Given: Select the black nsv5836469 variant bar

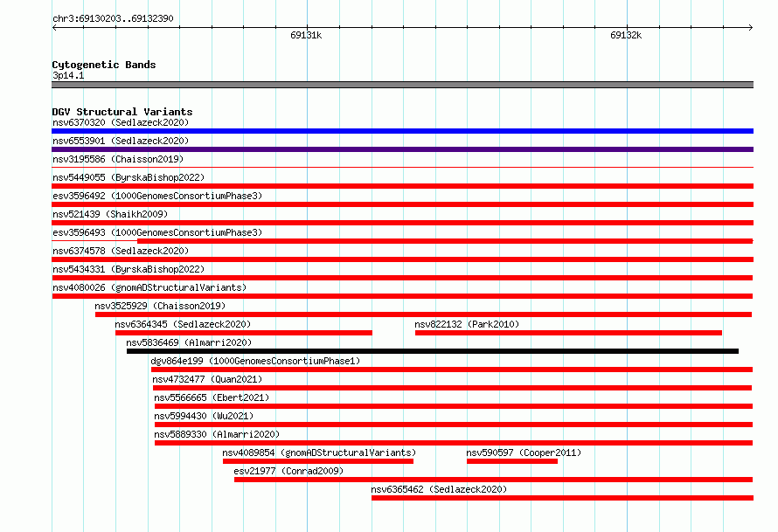Looking at the screenshot, I should (433, 351).
